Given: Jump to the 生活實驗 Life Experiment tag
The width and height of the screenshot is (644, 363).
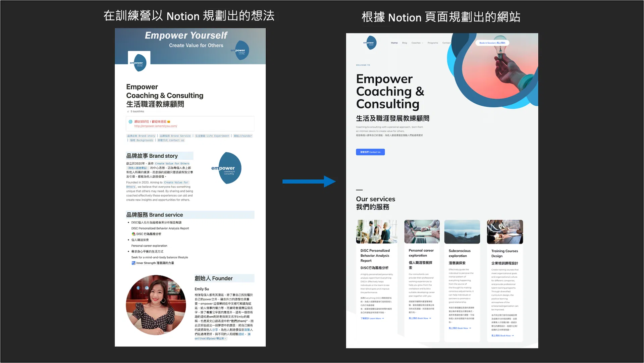Looking at the screenshot, I should pos(212,136).
